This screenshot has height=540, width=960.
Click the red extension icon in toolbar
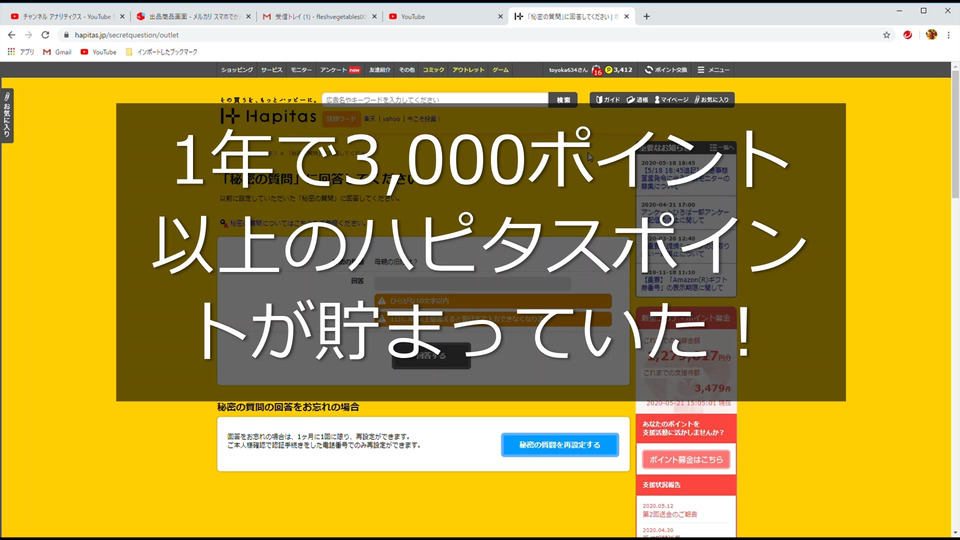(x=907, y=35)
